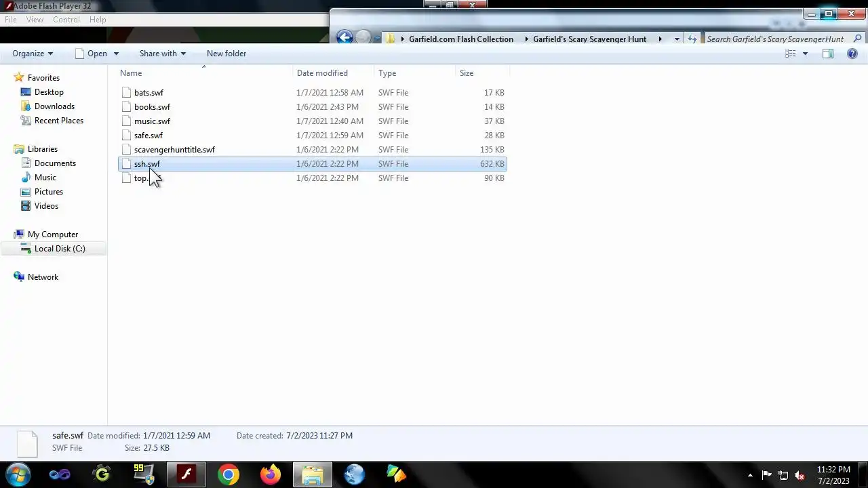The image size is (868, 488).
Task: Click the muted volume tray icon
Action: [800, 475]
